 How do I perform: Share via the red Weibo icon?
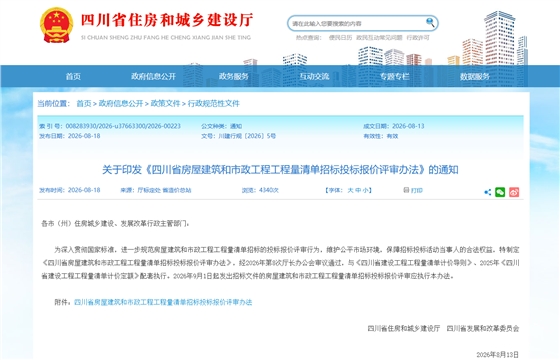coord(514,192)
